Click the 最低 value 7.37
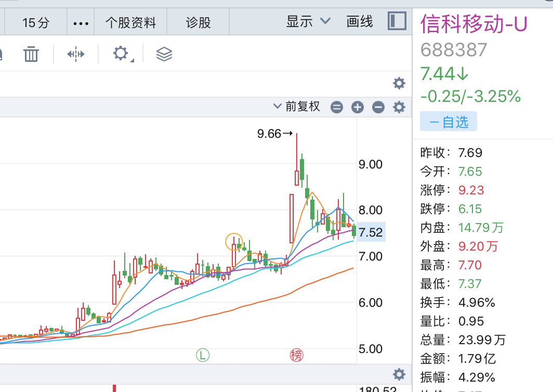Viewport: 553px width, 392px height. [470, 284]
